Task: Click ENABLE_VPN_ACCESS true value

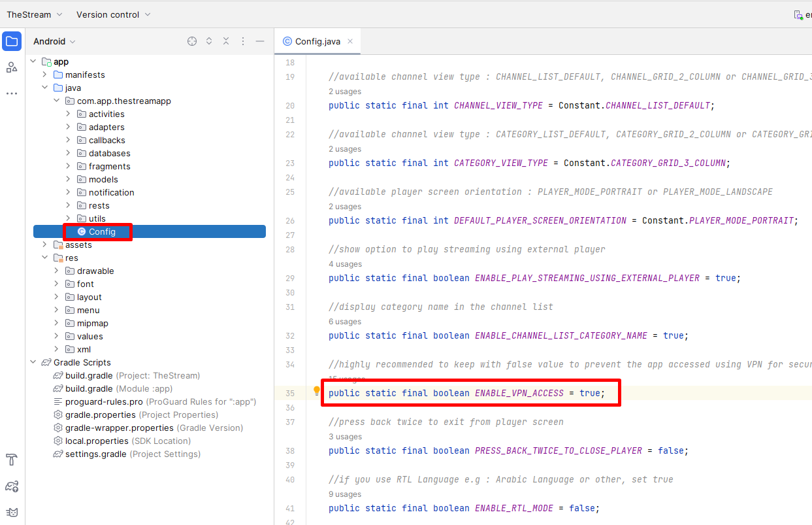Action: (590, 393)
